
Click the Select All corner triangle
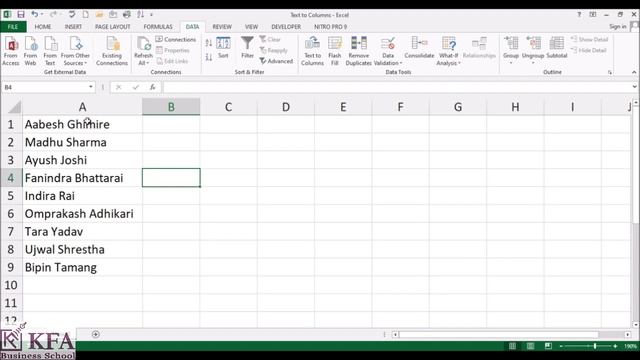(14, 107)
